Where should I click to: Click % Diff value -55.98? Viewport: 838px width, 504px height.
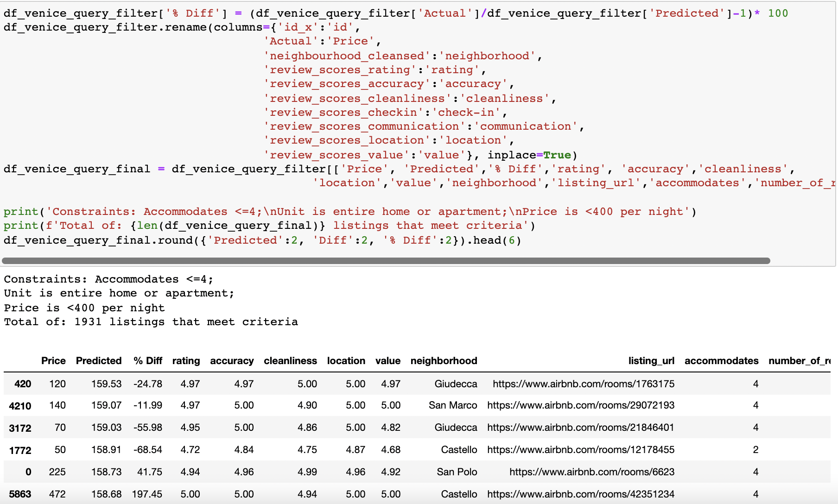pos(148,428)
